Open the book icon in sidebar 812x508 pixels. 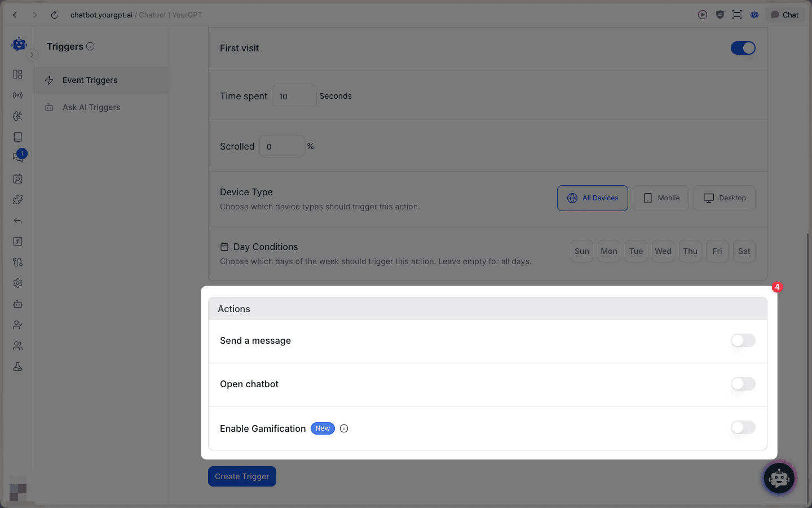[x=17, y=137]
